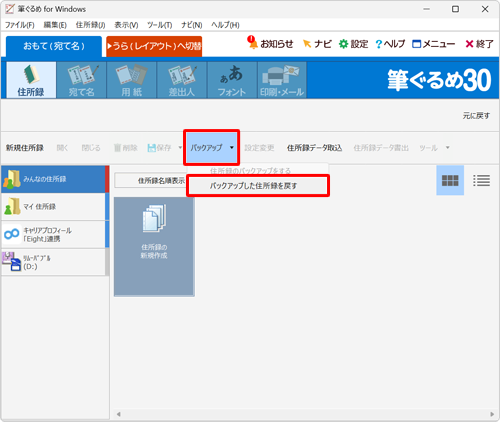Choose バックアップした住所録を戻す menu entry

point(258,186)
